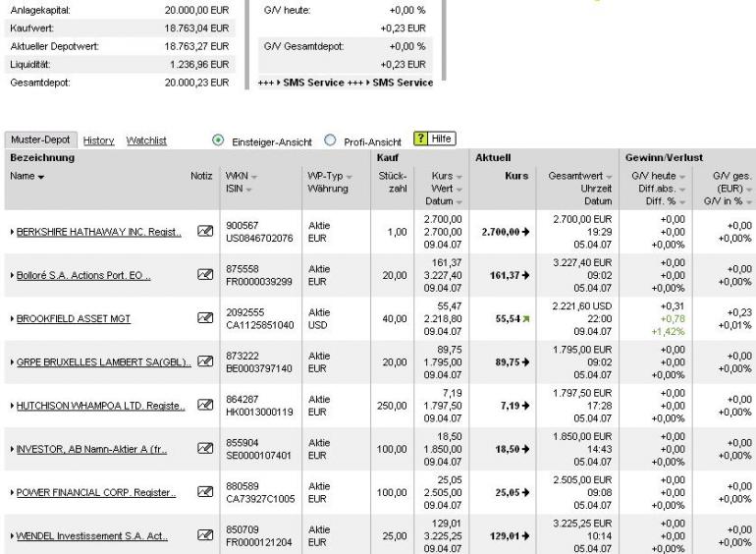
Task: Select the Profi-Ansicht radio button
Action: (330, 140)
